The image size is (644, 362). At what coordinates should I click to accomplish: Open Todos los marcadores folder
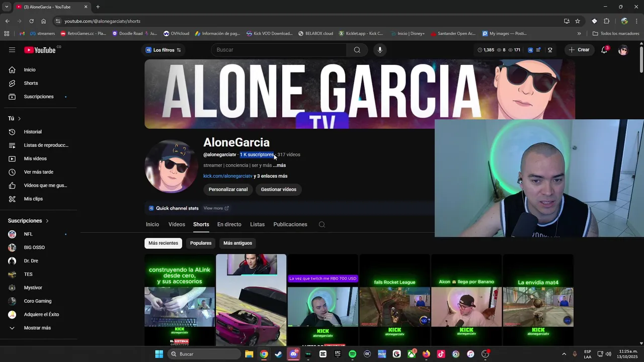coord(616,34)
